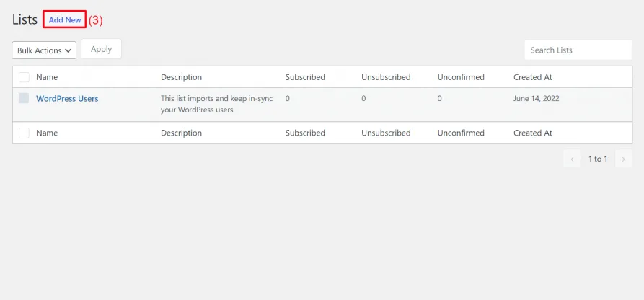Click the Apply button
This screenshot has height=300, width=644.
point(101,49)
